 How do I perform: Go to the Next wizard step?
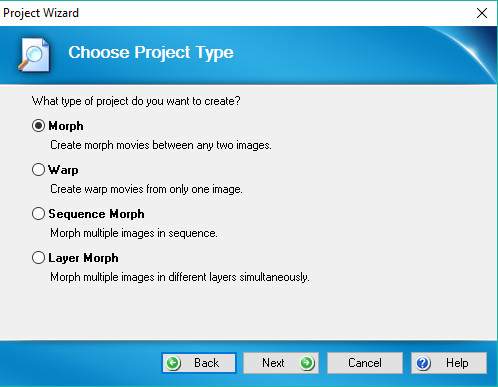281,363
